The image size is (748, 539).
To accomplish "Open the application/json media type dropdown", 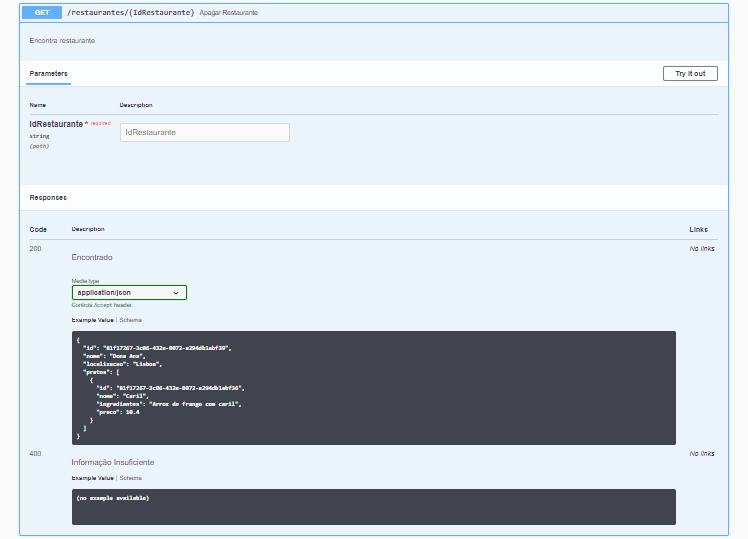I will 129,292.
